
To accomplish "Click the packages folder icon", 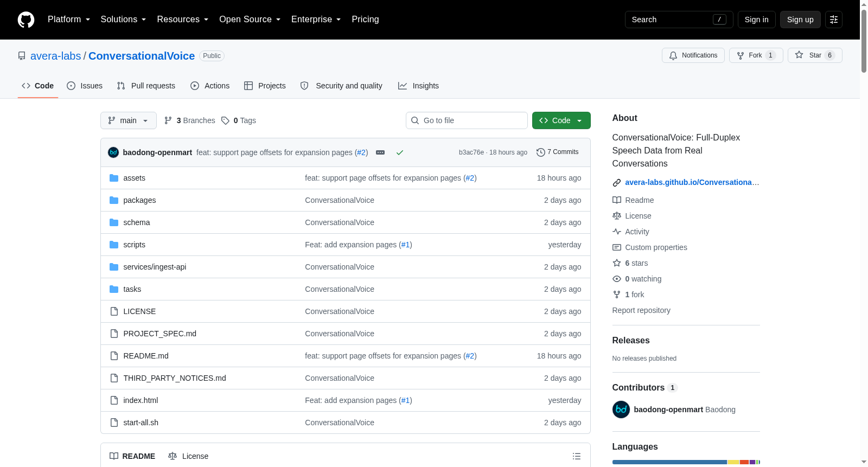I will (x=114, y=200).
